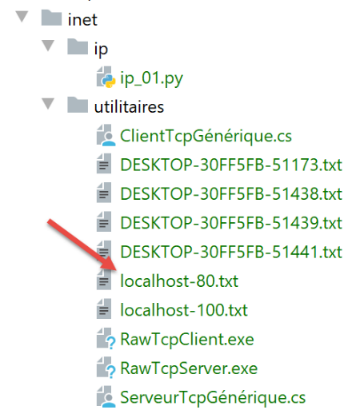Image resolution: width=364 pixels, height=414 pixels.
Task: Select the inet folder name
Action: pos(82,19)
